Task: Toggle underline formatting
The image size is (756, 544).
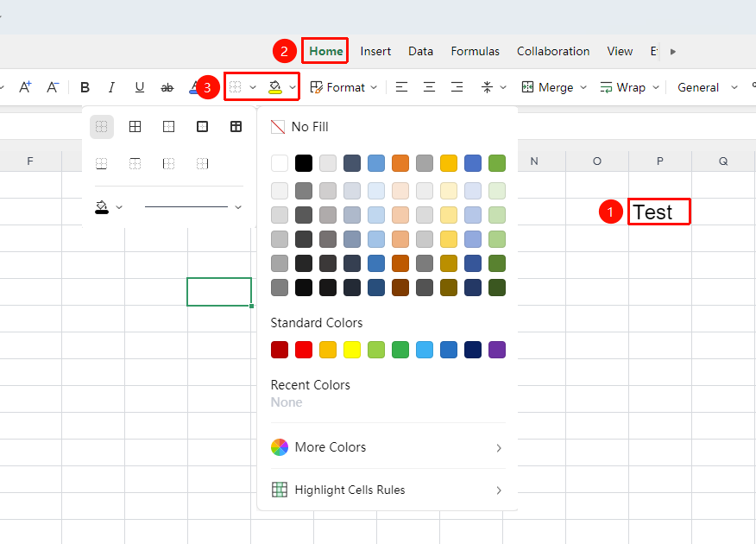Action: 139,87
